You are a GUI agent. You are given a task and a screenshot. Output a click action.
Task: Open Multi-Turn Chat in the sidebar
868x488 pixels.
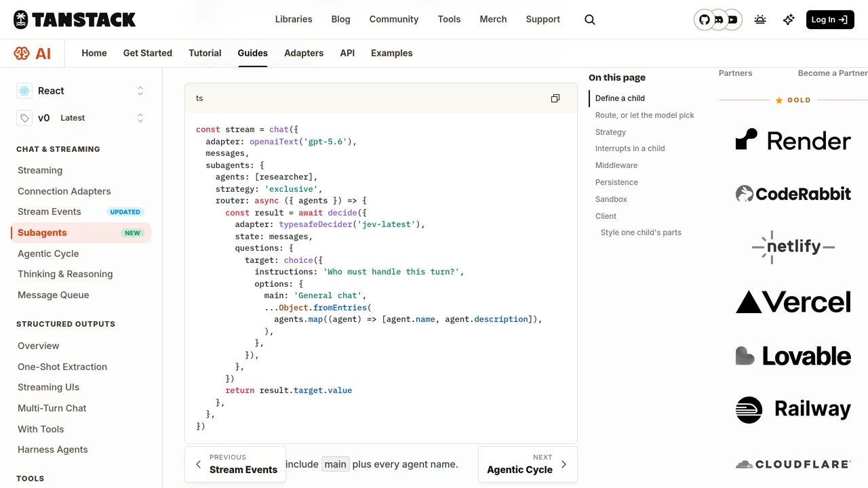pos(52,408)
